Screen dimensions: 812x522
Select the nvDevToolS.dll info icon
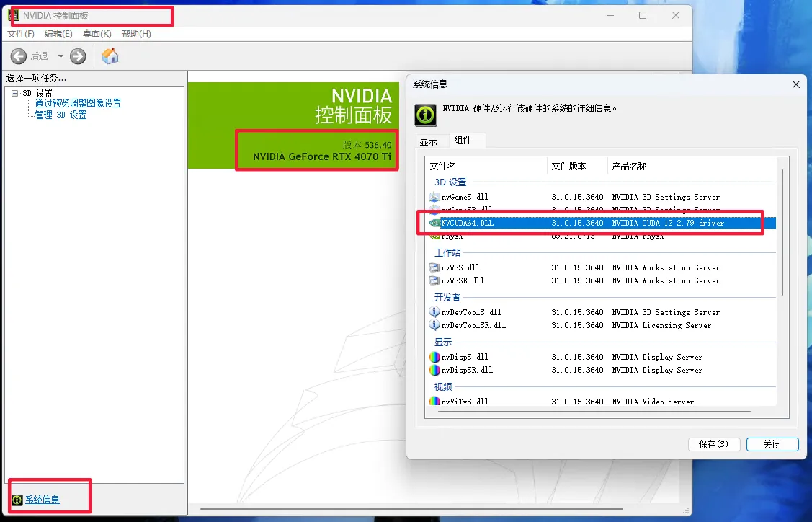(434, 312)
